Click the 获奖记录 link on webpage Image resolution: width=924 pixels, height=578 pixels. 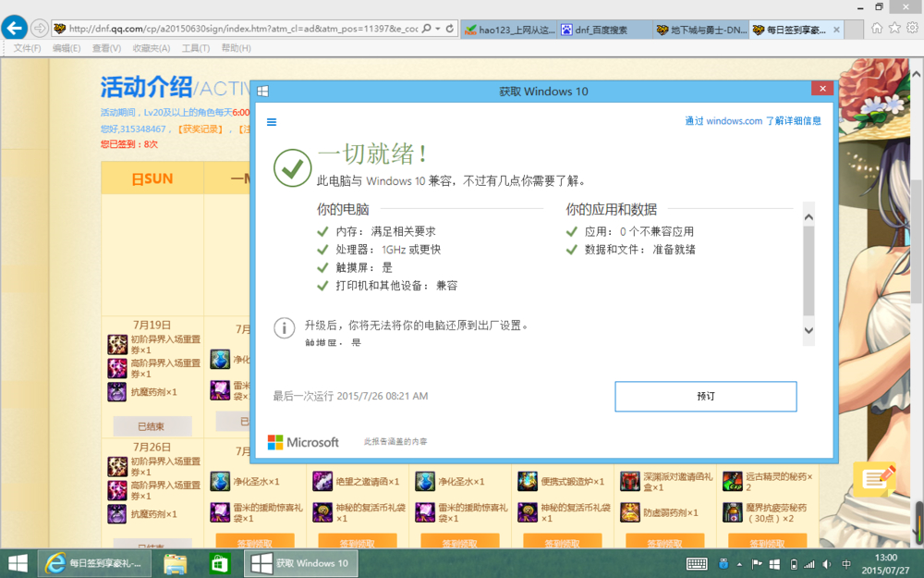[201, 129]
